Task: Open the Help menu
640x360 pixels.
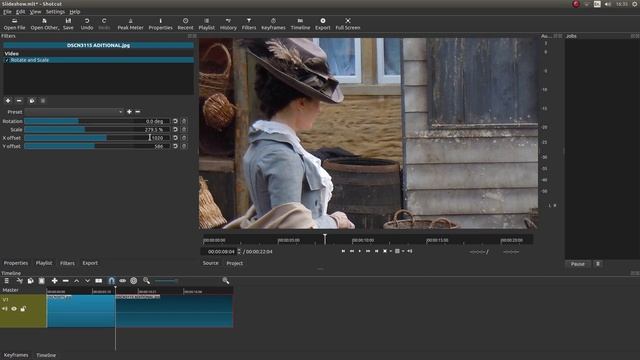Action: (75, 12)
